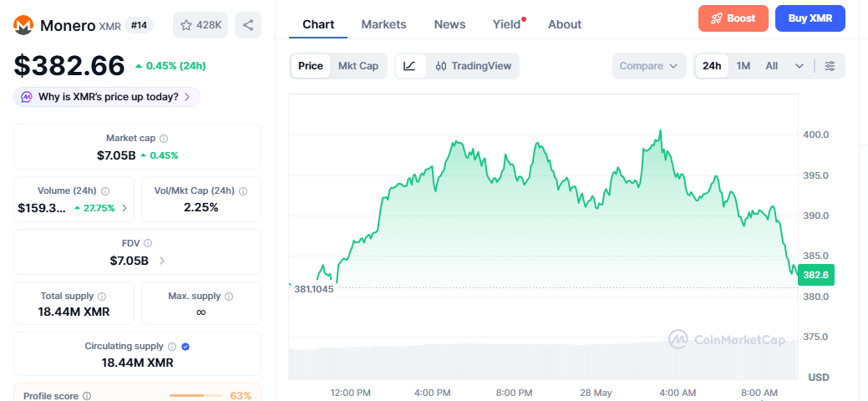Click the 400.0 y-axis label

(816, 135)
